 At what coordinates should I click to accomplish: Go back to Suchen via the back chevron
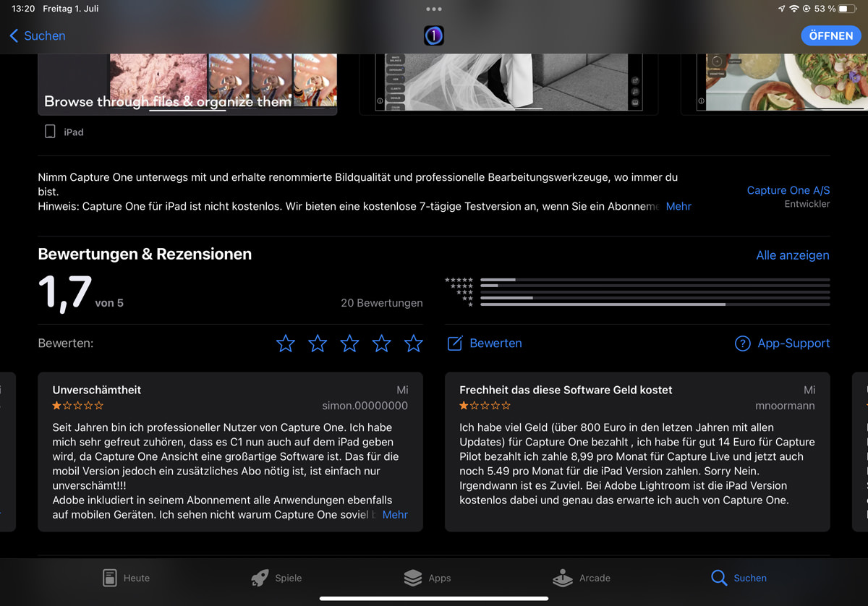click(38, 35)
